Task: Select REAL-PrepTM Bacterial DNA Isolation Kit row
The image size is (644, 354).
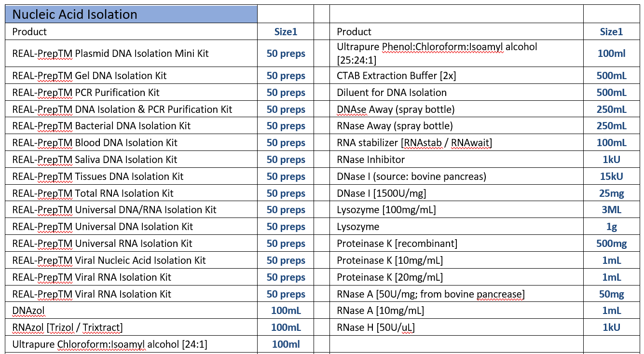Action: coord(101,126)
